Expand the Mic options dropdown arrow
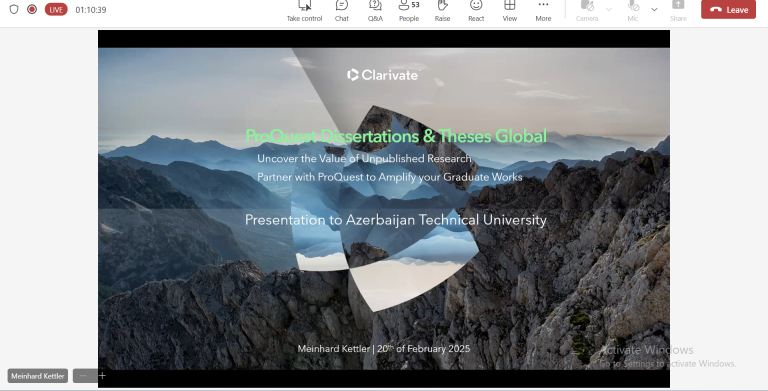Image resolution: width=768 pixels, height=391 pixels. [654, 9]
